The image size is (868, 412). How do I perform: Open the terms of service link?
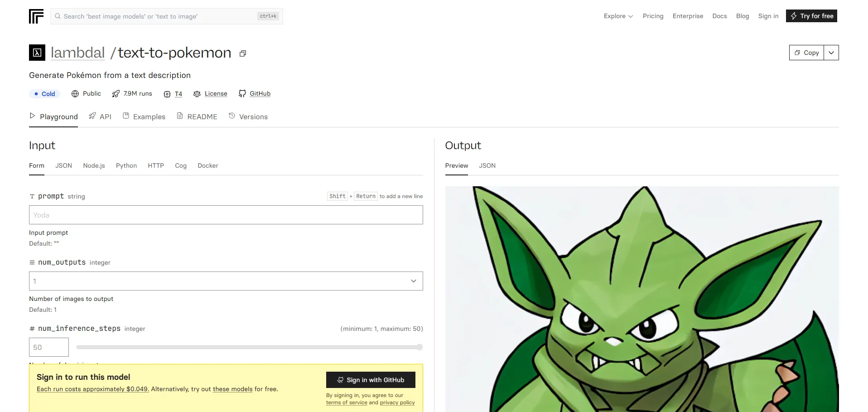click(347, 402)
